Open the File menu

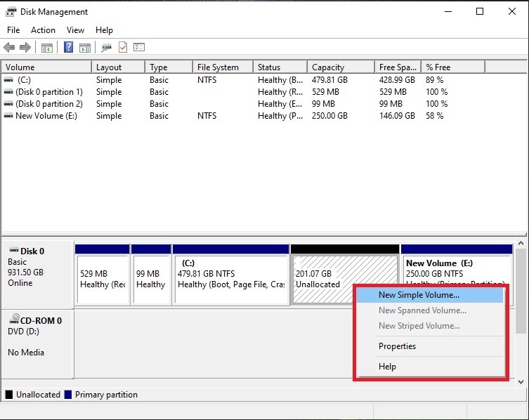pos(13,30)
